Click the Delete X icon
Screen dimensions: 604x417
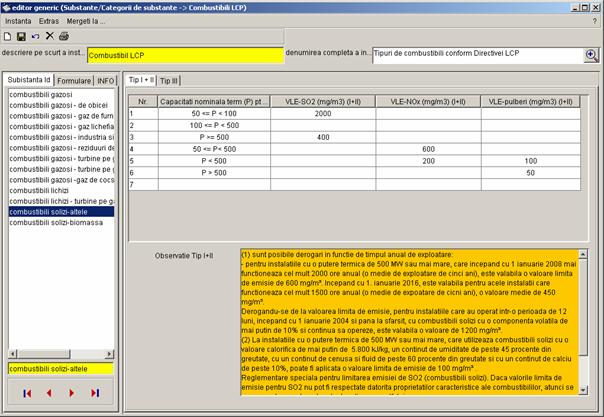[50, 36]
